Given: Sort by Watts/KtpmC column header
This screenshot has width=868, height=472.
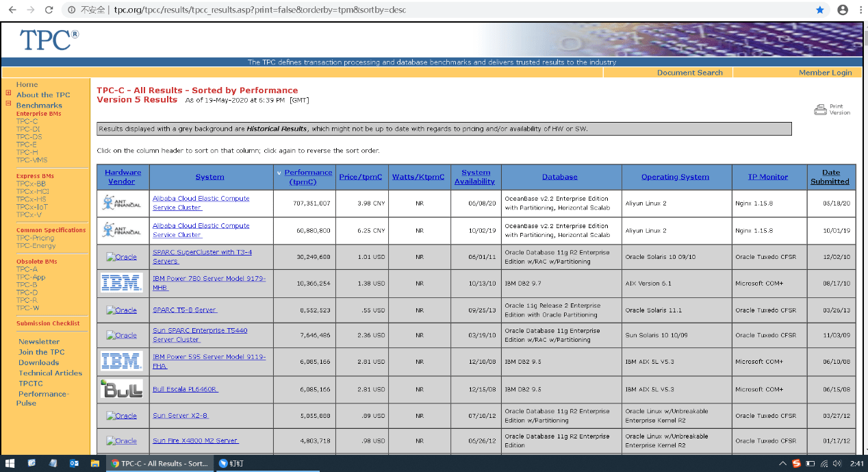Looking at the screenshot, I should pyautogui.click(x=418, y=177).
